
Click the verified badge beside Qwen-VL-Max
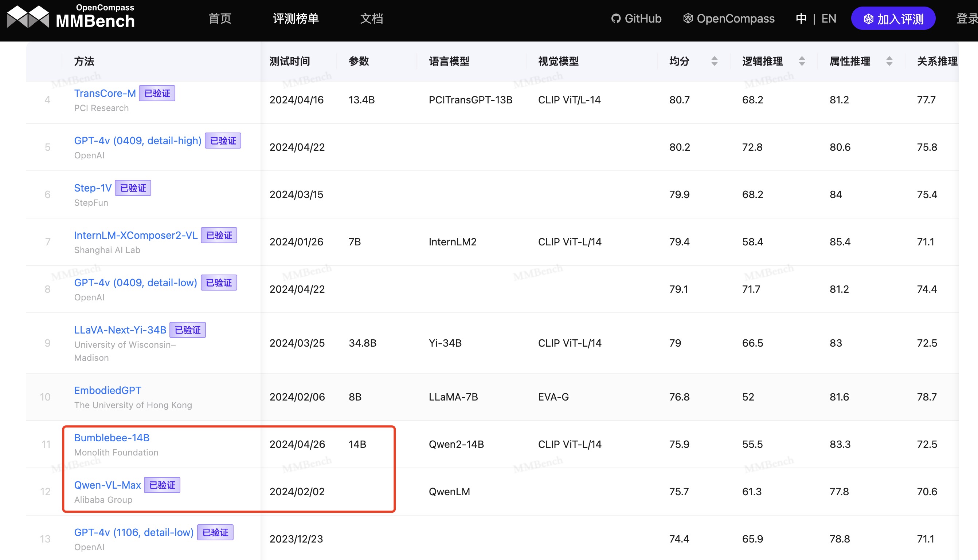162,485
